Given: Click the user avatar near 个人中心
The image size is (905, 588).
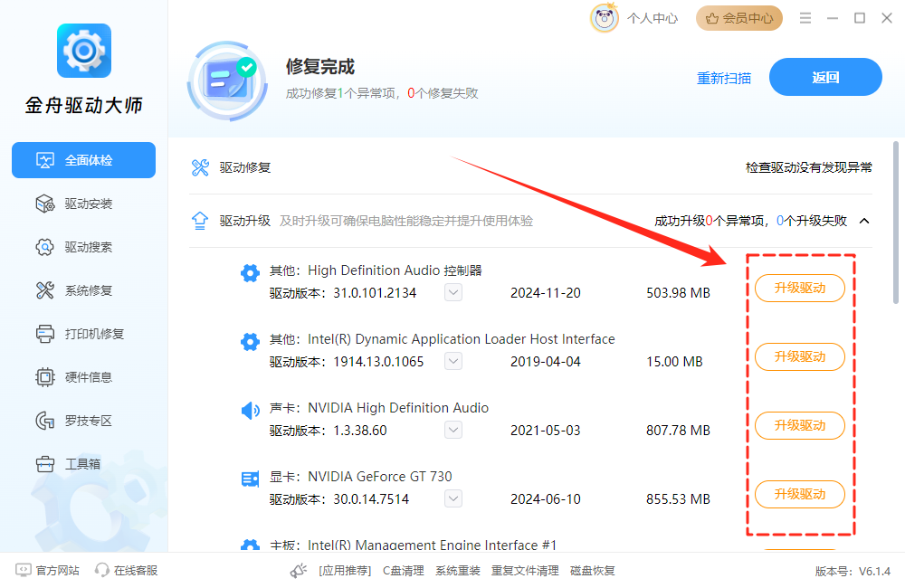Looking at the screenshot, I should pyautogui.click(x=604, y=17).
